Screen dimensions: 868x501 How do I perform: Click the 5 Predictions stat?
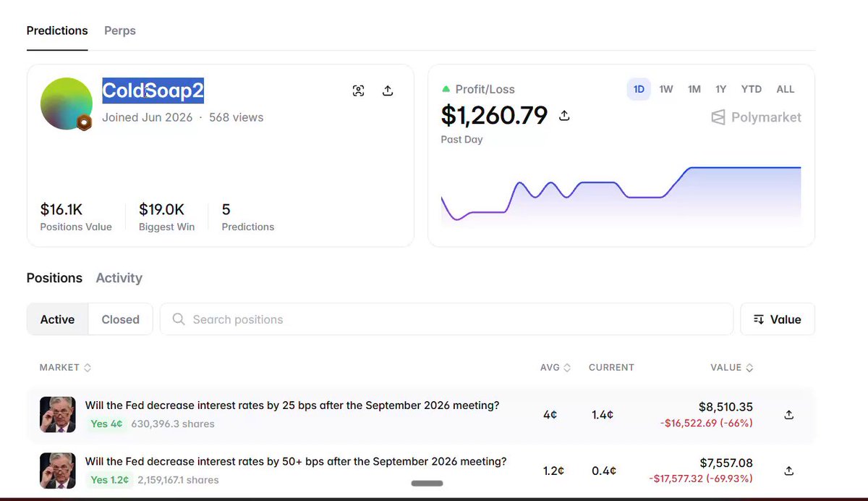pyautogui.click(x=248, y=217)
